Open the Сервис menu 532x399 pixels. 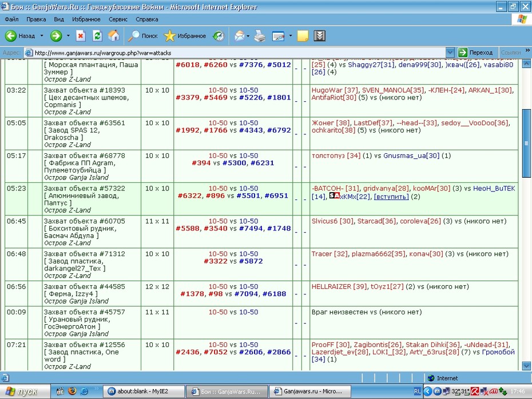point(118,19)
